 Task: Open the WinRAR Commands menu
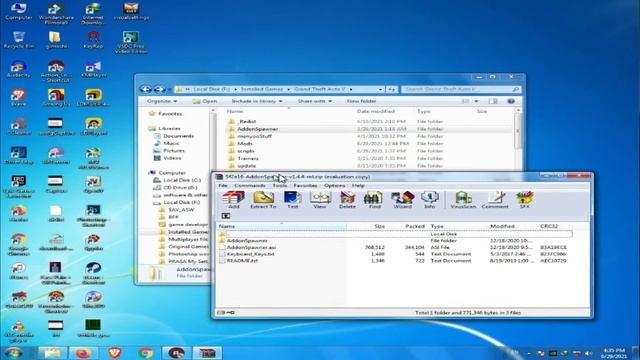point(250,186)
